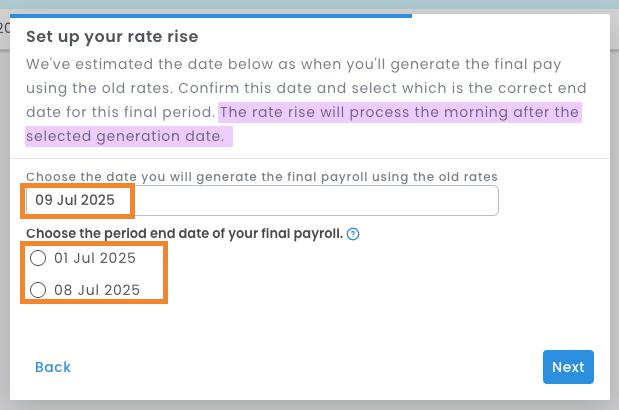Go Back to the previous step
This screenshot has width=619, height=410.
coord(53,367)
